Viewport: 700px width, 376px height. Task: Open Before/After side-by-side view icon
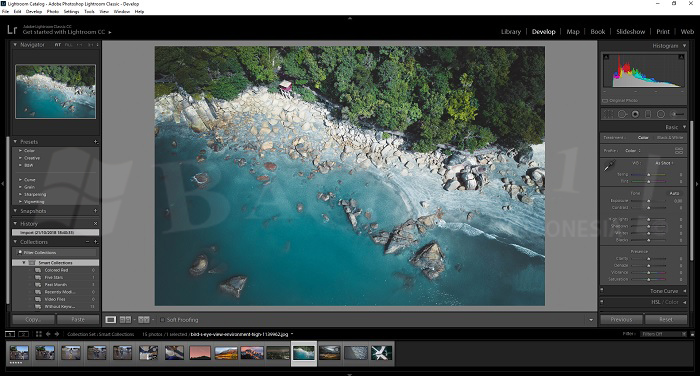pos(125,320)
